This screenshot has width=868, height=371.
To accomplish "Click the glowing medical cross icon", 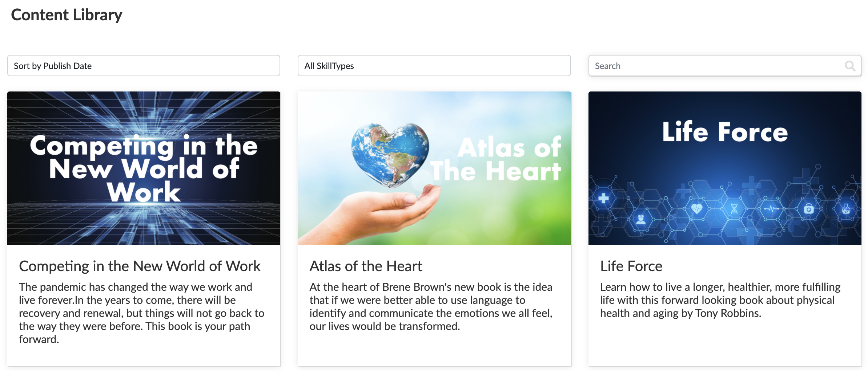I will coord(603,198).
